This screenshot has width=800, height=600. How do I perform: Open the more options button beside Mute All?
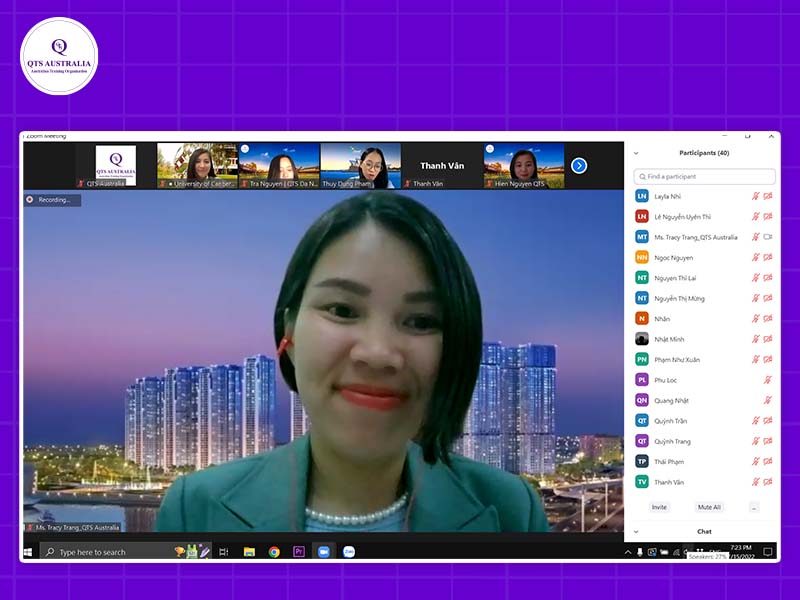tap(755, 507)
